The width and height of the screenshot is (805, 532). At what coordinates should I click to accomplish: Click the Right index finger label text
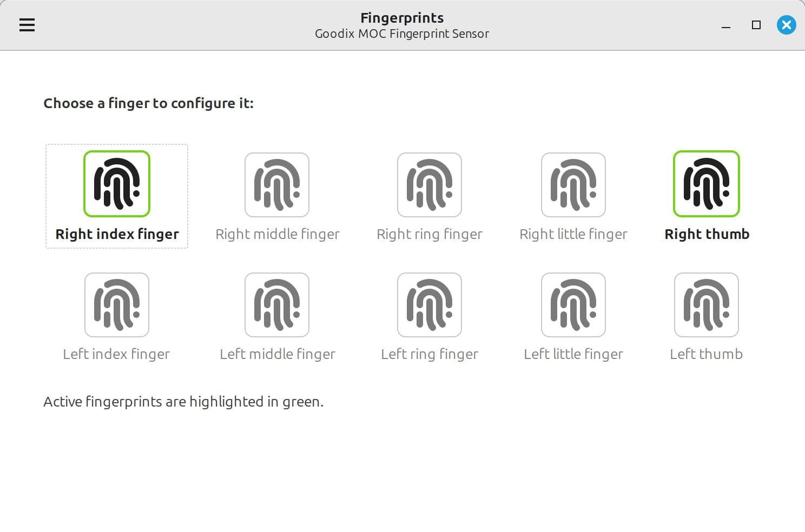click(x=116, y=234)
